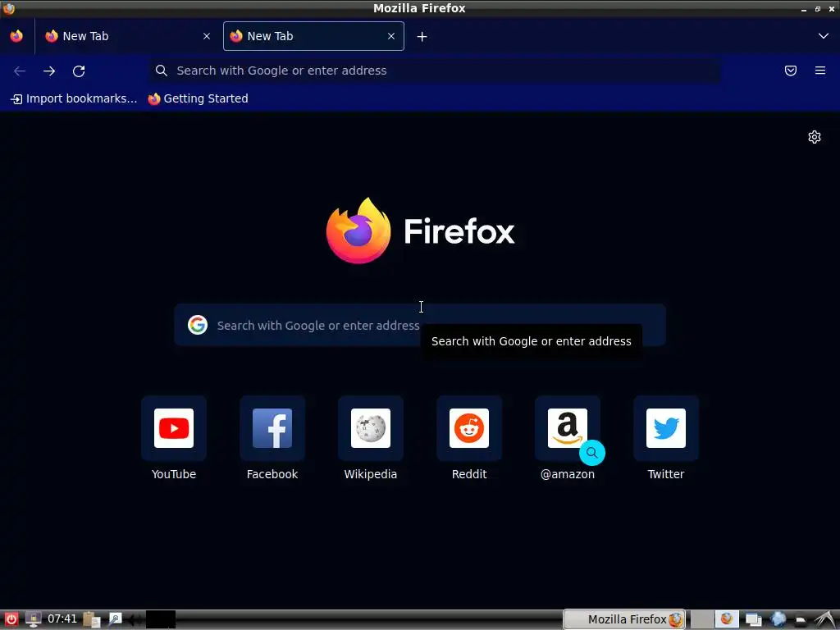The image size is (840, 630).
Task: Click the Firefox logo on the page
Action: point(420,231)
